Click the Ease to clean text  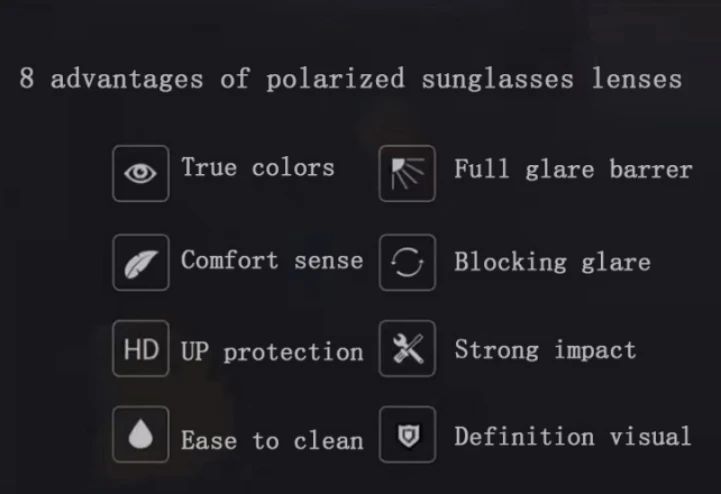coord(271,440)
